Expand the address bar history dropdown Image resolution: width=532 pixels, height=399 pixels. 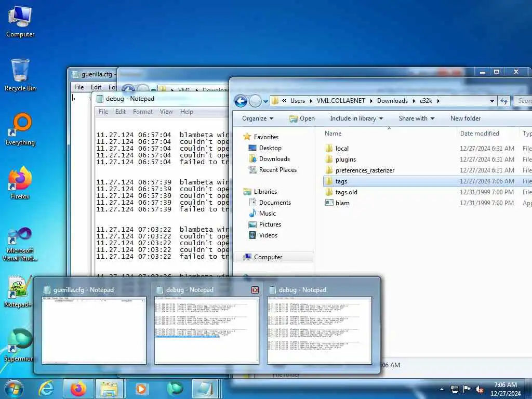tap(492, 101)
